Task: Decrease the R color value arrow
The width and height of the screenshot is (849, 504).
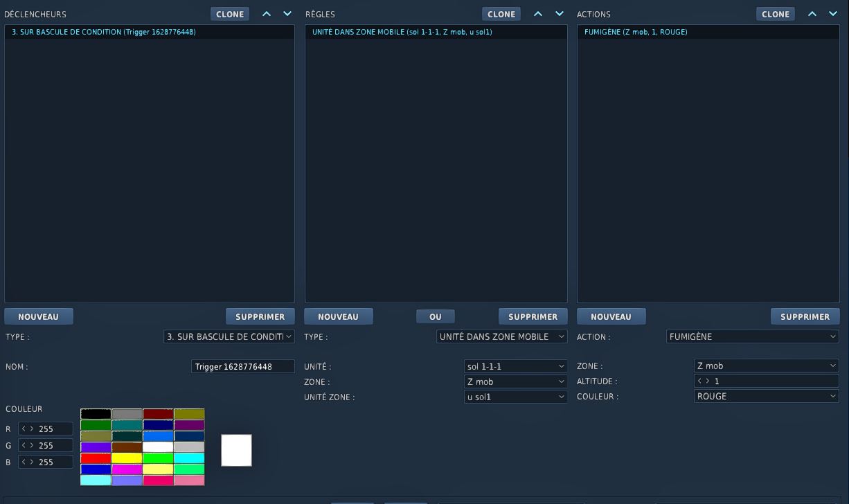Action: pos(24,429)
